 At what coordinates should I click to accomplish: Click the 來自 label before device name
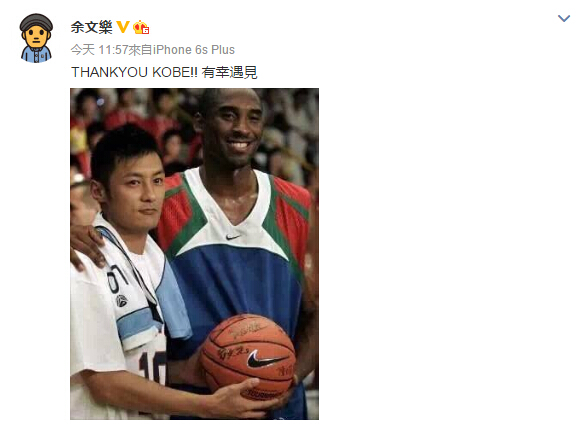[141, 49]
